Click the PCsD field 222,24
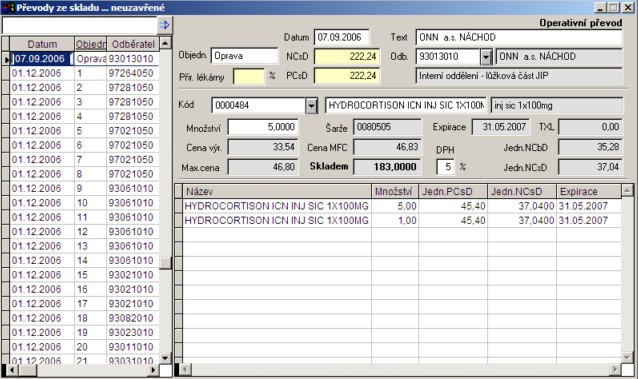638x379 pixels. coord(347,76)
